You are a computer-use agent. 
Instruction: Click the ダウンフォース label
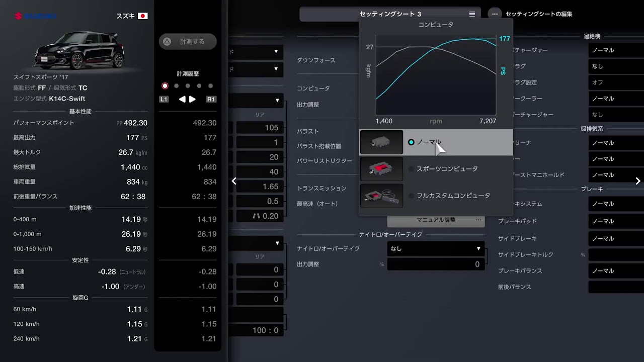[316, 60]
